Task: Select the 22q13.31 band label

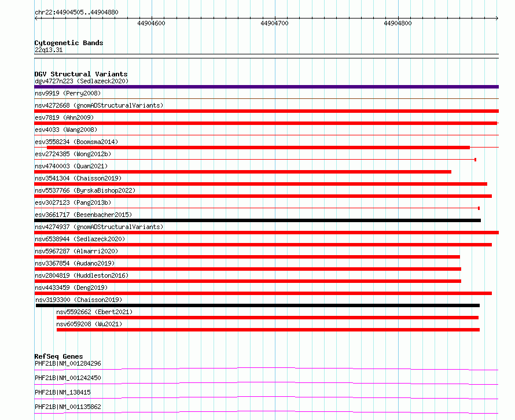Action: (48, 50)
